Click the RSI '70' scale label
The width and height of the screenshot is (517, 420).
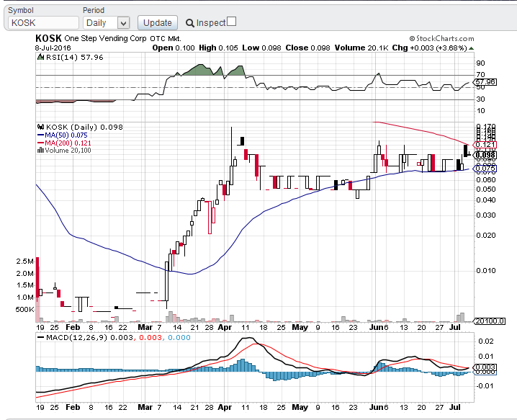(481, 75)
